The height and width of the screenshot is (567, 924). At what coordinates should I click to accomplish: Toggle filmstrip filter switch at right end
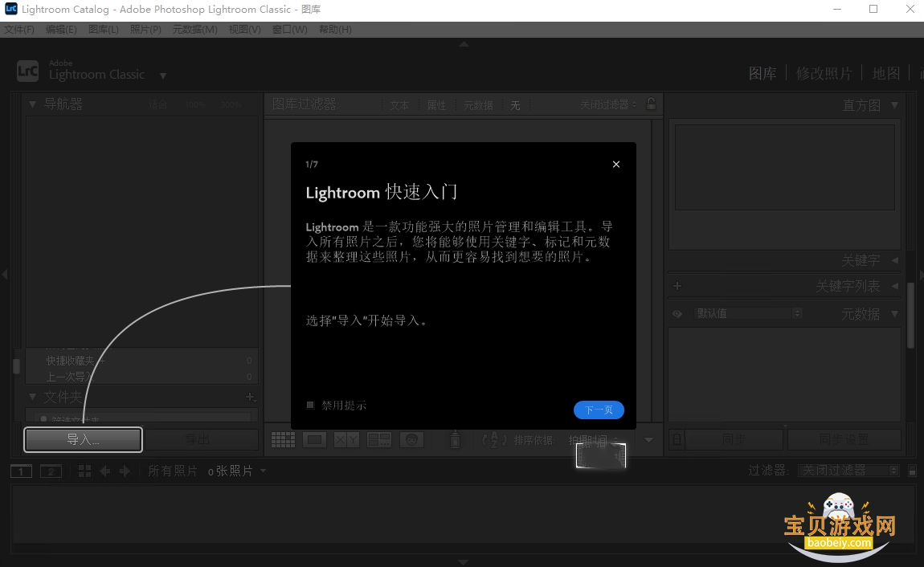(x=912, y=471)
